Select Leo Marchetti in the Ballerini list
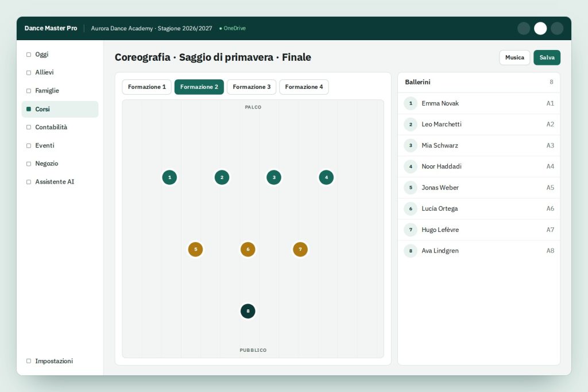 479,125
